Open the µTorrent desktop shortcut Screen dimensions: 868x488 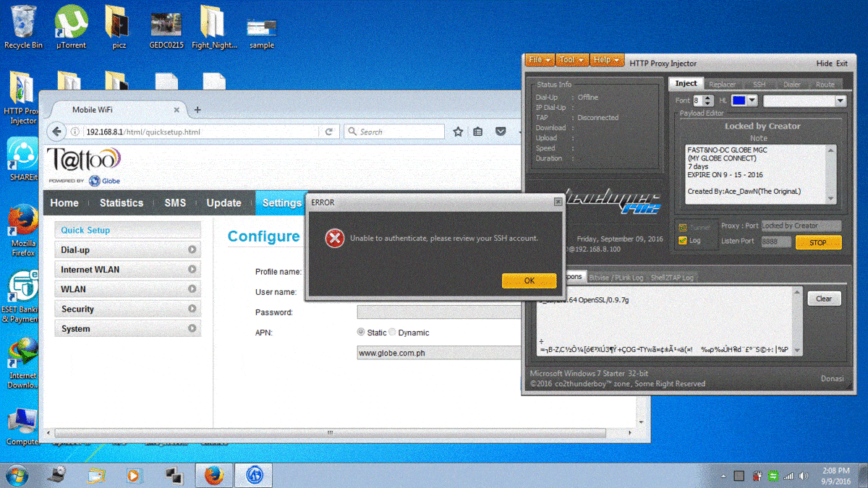(x=70, y=27)
